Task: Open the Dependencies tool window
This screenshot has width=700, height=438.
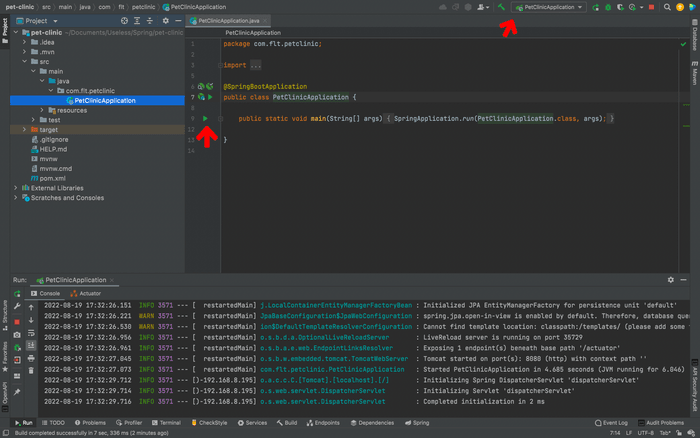Action: [372, 423]
